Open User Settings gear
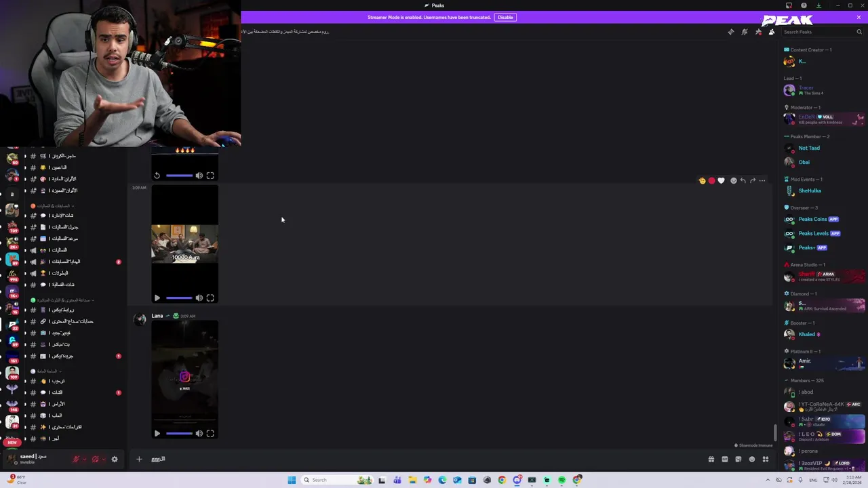868x488 pixels. click(115, 459)
